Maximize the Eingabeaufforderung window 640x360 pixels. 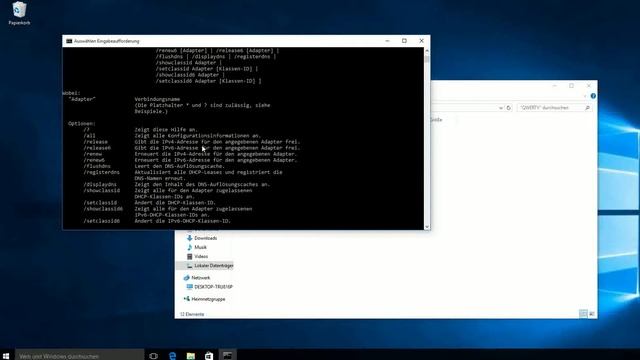click(x=404, y=41)
